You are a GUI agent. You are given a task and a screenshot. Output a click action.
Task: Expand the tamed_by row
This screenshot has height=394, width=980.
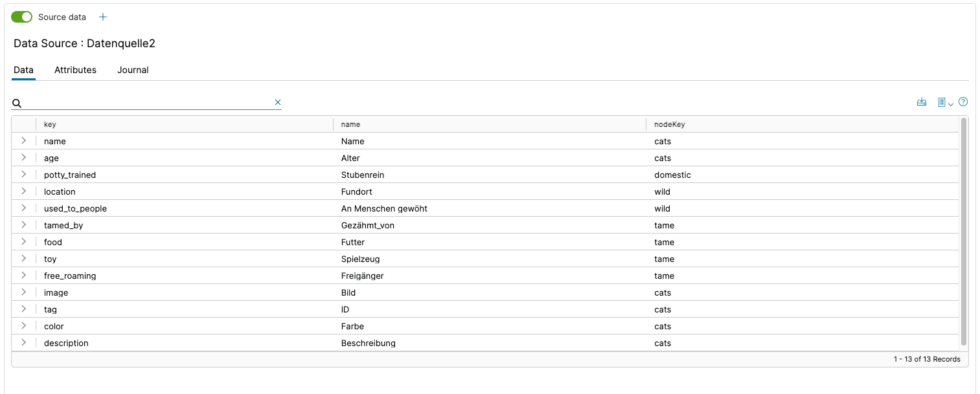(23, 225)
